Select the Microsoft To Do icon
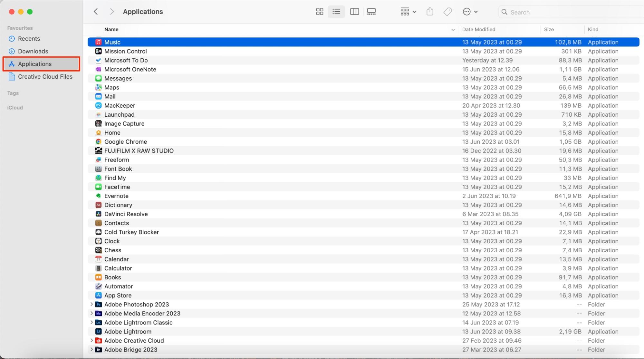Image resolution: width=644 pixels, height=359 pixels. (x=98, y=60)
